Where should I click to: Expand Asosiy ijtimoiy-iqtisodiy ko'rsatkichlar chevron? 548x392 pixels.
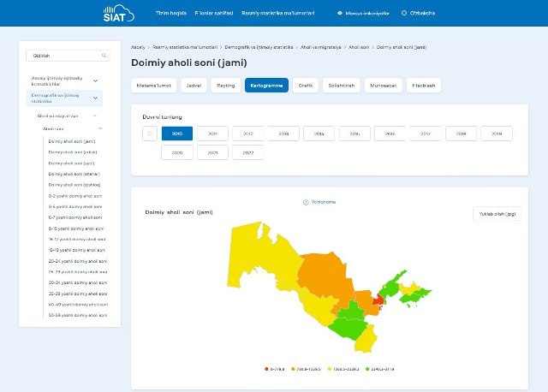point(95,80)
